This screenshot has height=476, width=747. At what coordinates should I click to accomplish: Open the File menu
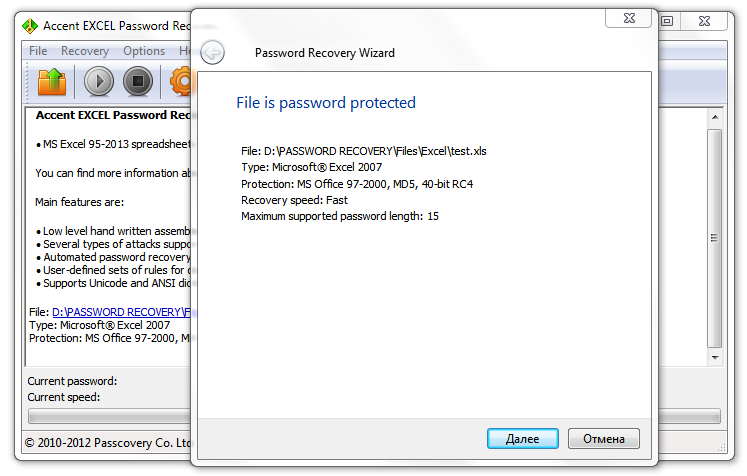[x=38, y=51]
